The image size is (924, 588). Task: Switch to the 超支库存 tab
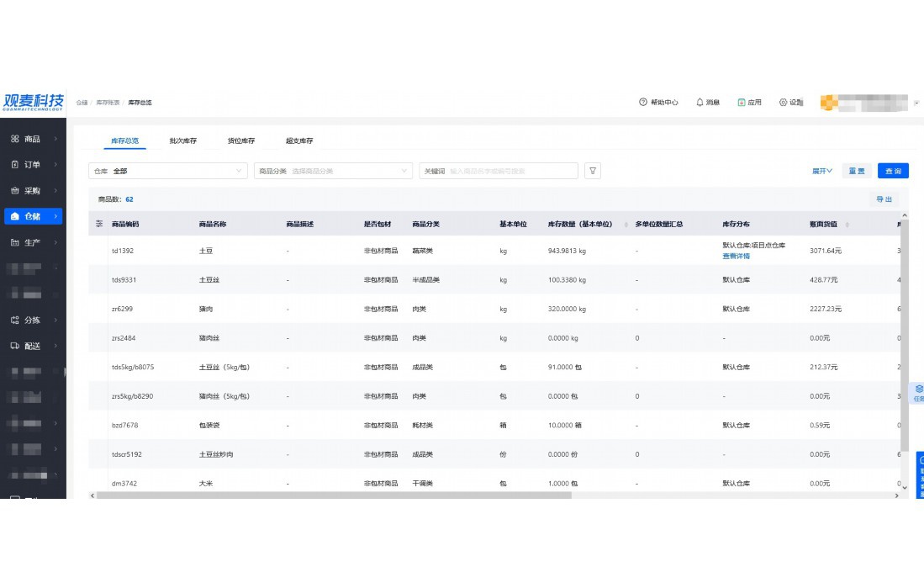[298, 140]
